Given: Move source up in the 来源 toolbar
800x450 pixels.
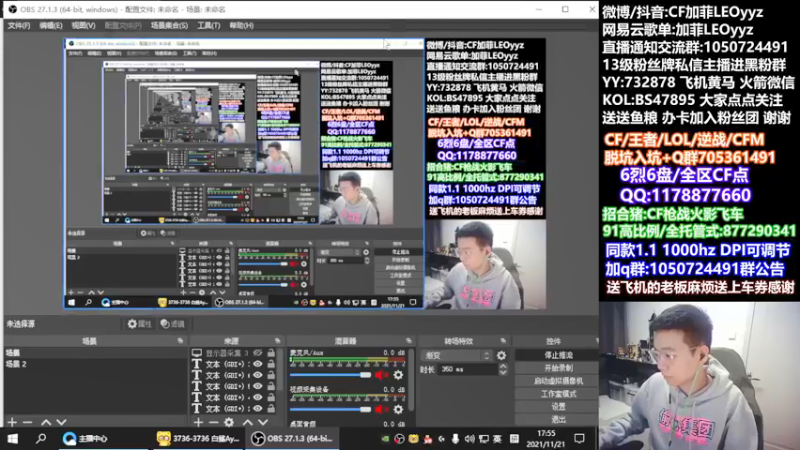Looking at the screenshot, I should click(247, 422).
